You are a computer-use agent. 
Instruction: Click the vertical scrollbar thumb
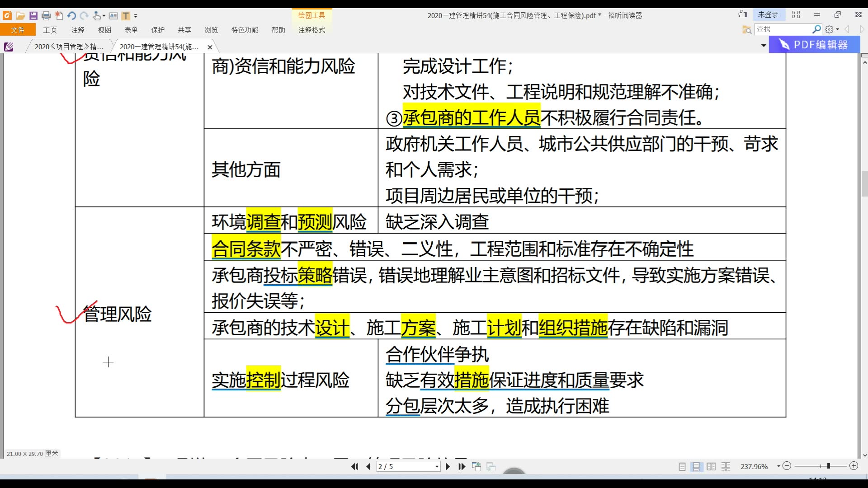pos(864,184)
